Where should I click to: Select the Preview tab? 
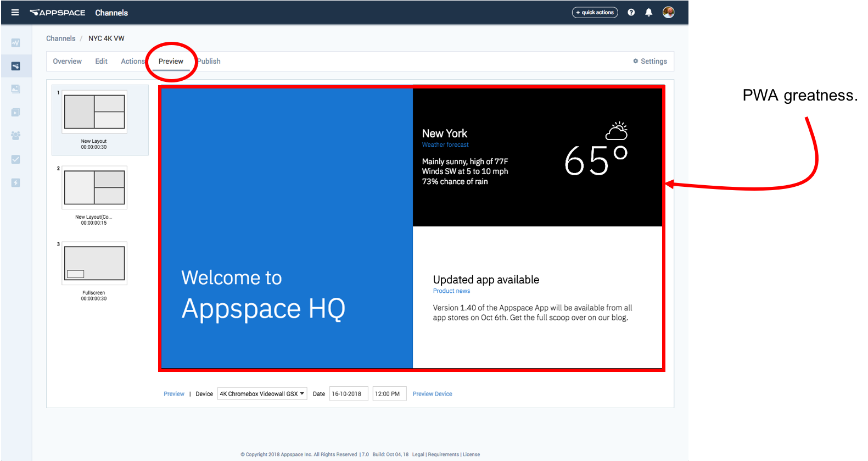coord(171,62)
